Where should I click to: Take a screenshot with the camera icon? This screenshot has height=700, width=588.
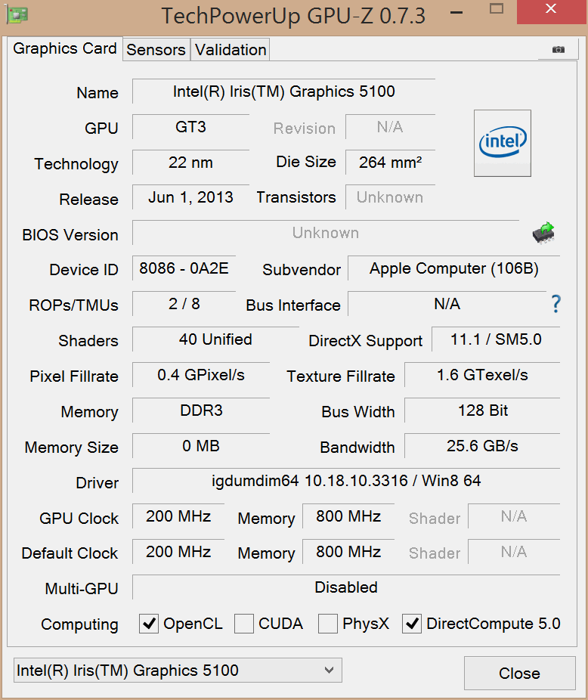click(x=558, y=49)
